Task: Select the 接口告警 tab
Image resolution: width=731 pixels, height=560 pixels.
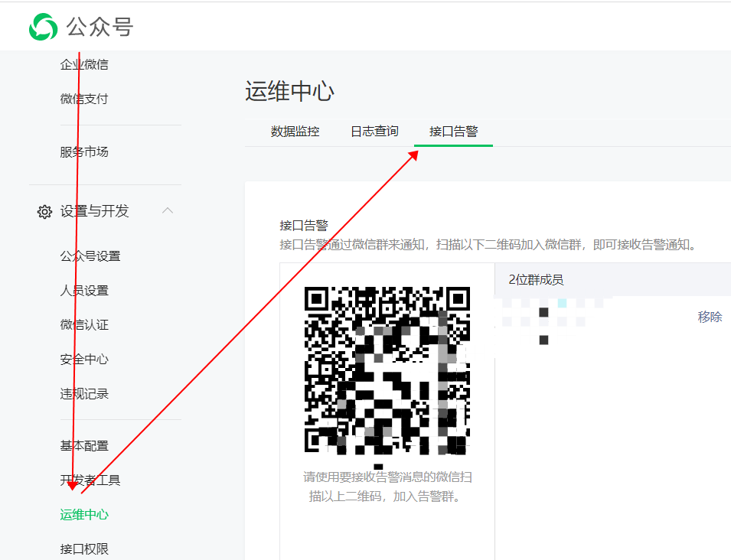Action: pyautogui.click(x=453, y=132)
